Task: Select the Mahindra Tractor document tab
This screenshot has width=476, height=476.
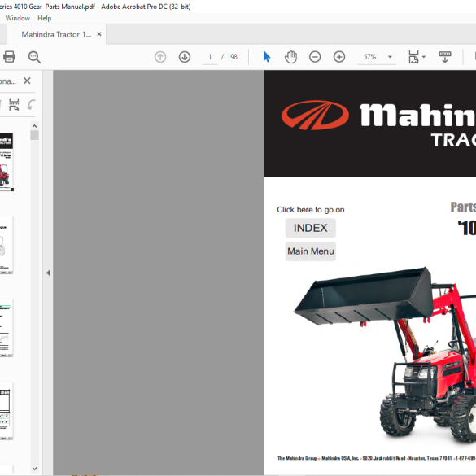Action: pyautogui.click(x=56, y=35)
